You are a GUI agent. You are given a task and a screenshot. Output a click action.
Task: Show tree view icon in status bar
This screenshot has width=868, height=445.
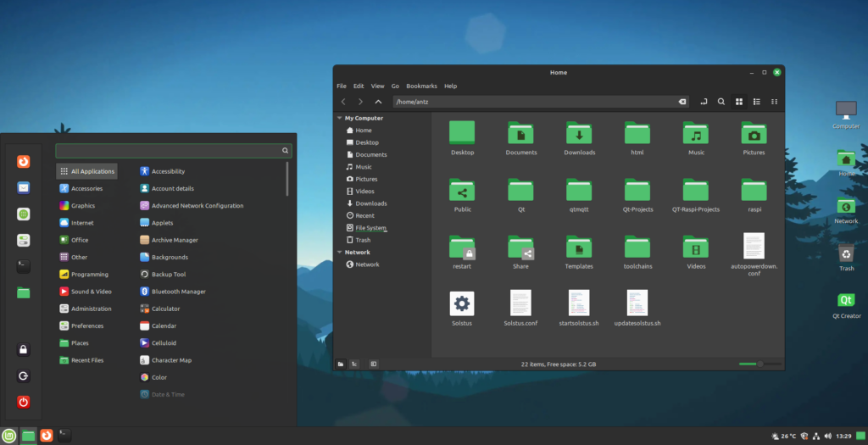tap(354, 364)
